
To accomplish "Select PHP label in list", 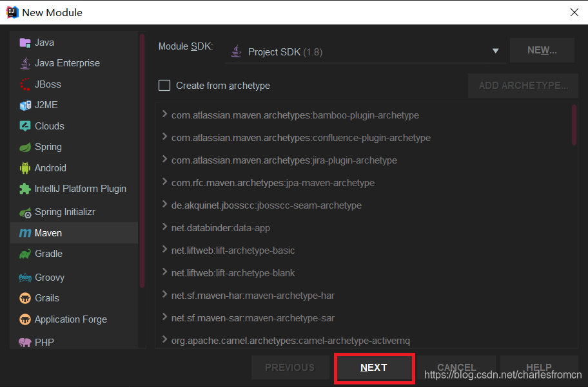I will tap(44, 343).
